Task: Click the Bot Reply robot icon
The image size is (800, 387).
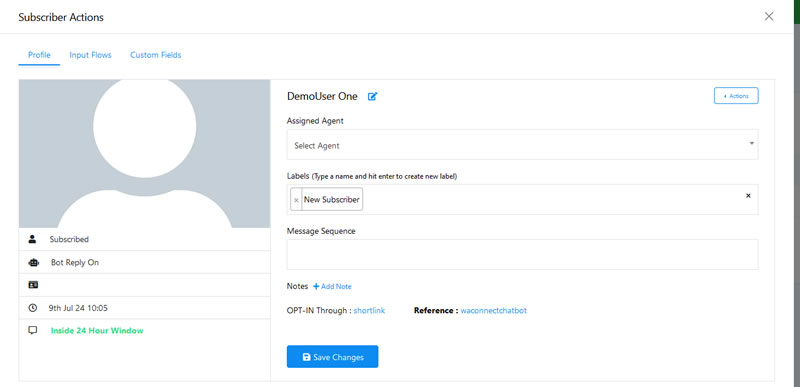Action: coord(34,263)
